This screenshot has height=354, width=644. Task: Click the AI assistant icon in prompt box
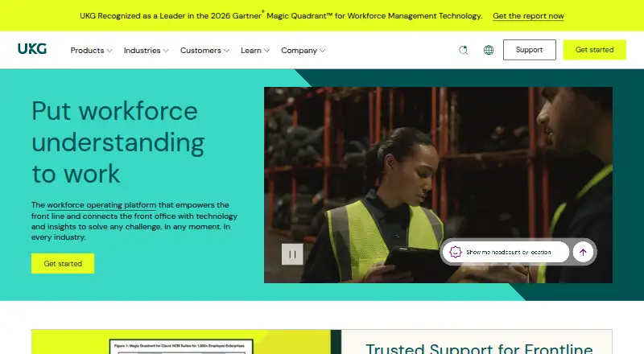(x=455, y=252)
